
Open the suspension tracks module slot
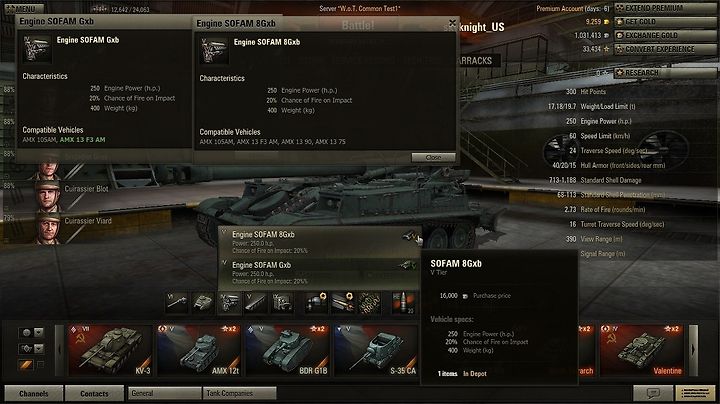click(255, 303)
